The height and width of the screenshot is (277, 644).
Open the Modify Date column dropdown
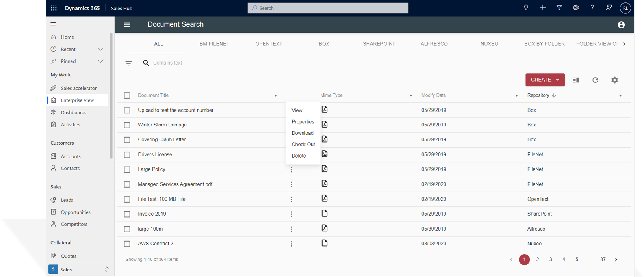(516, 95)
